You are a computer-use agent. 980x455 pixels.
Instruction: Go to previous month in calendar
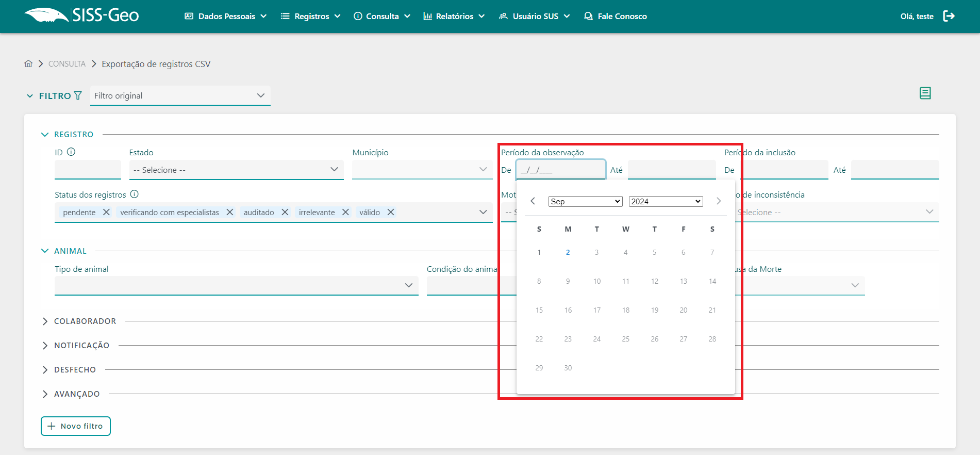click(x=533, y=201)
